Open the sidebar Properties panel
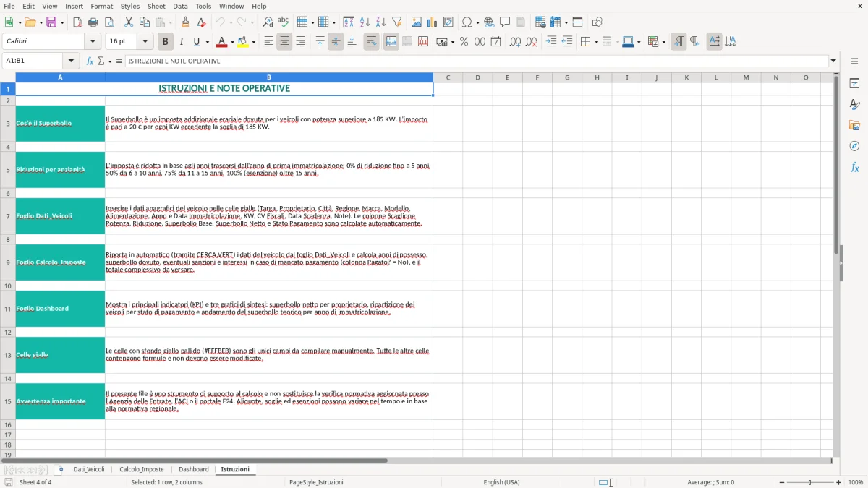Screen dimensions: 868x488 [x=854, y=84]
